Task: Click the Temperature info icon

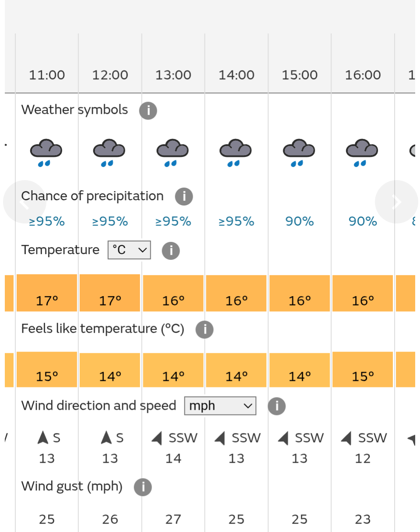Action: click(171, 251)
